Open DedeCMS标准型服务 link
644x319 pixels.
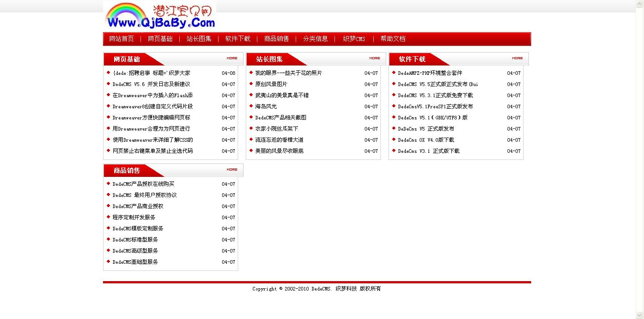[135, 240]
